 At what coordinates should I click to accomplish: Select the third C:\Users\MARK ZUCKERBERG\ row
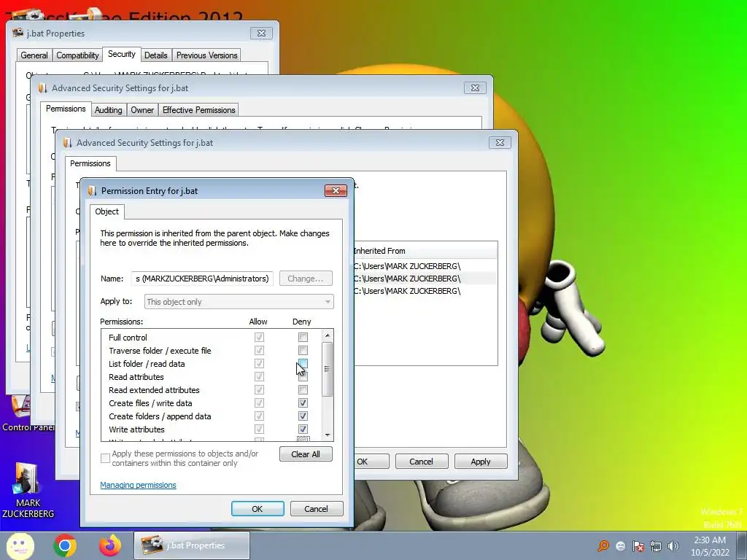[425, 291]
